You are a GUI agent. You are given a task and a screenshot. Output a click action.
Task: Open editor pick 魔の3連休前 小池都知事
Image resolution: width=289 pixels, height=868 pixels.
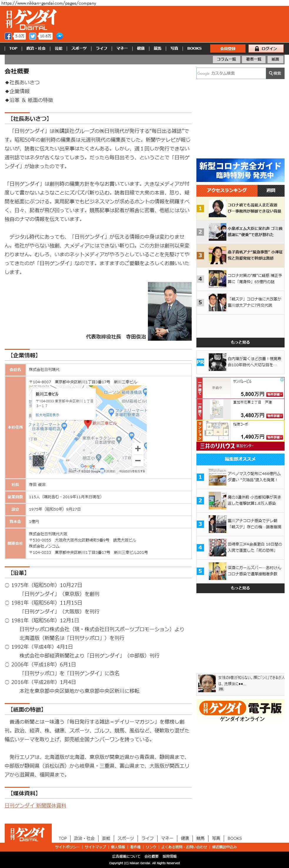click(x=240, y=500)
